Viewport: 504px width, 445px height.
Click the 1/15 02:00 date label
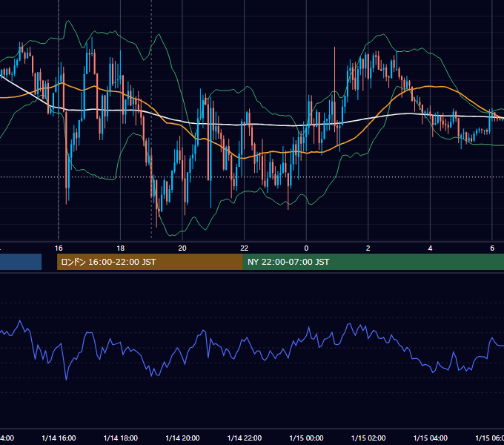click(368, 438)
